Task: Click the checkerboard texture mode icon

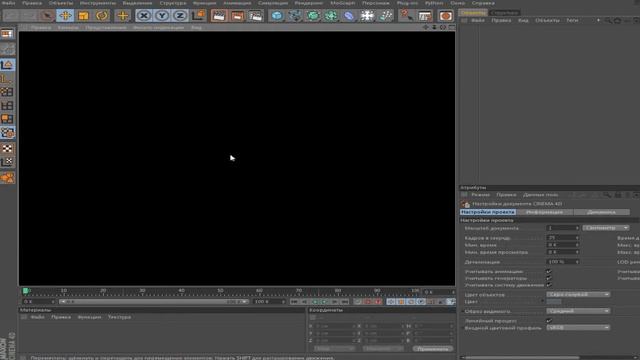Action: (x=7, y=149)
